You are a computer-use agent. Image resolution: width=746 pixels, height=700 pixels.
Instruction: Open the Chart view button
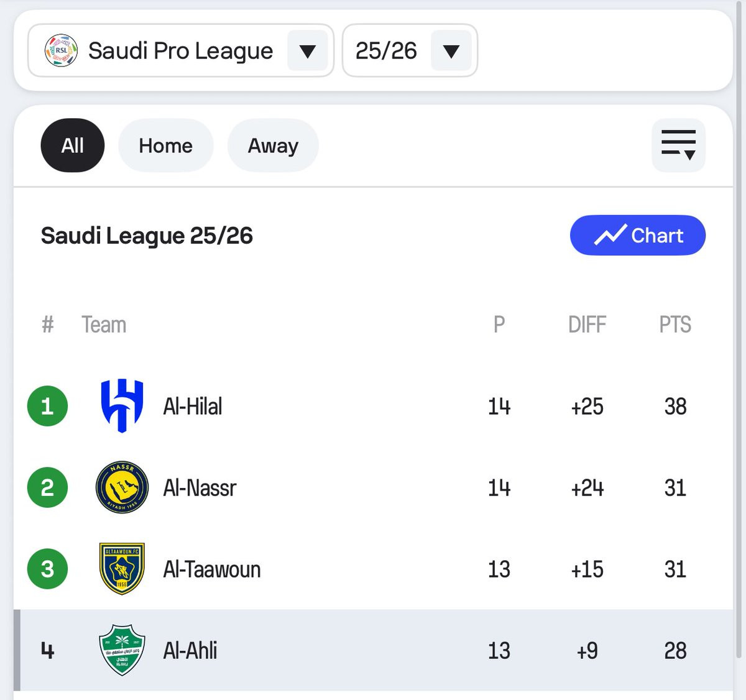(x=637, y=236)
